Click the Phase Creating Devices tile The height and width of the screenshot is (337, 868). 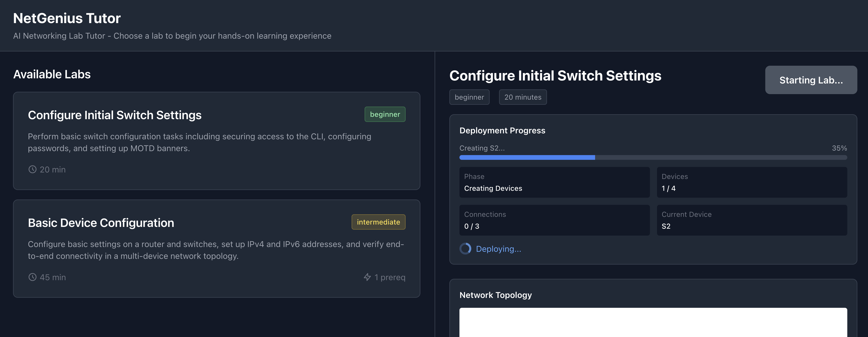(x=554, y=182)
